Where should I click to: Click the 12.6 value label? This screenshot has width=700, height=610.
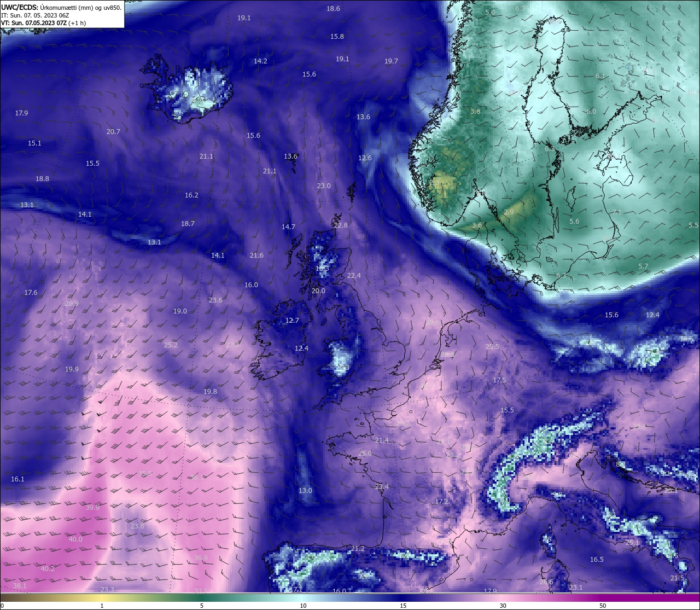pos(365,158)
